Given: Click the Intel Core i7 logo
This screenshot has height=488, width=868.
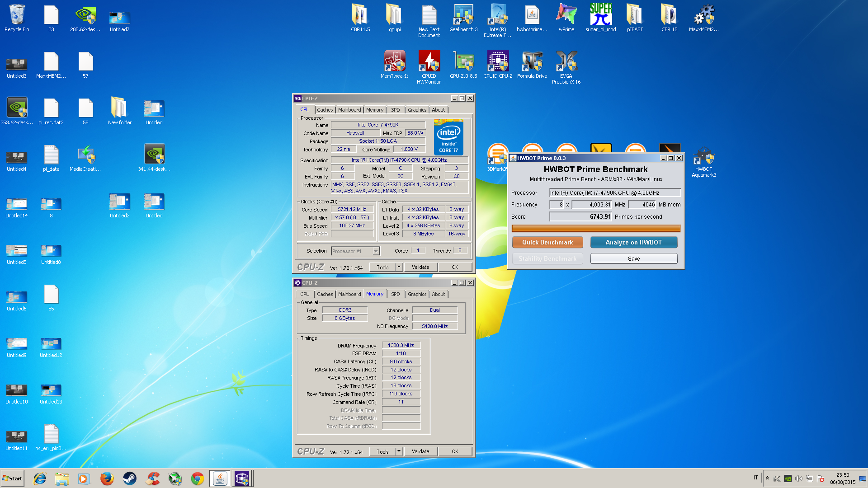Looking at the screenshot, I should [x=448, y=137].
